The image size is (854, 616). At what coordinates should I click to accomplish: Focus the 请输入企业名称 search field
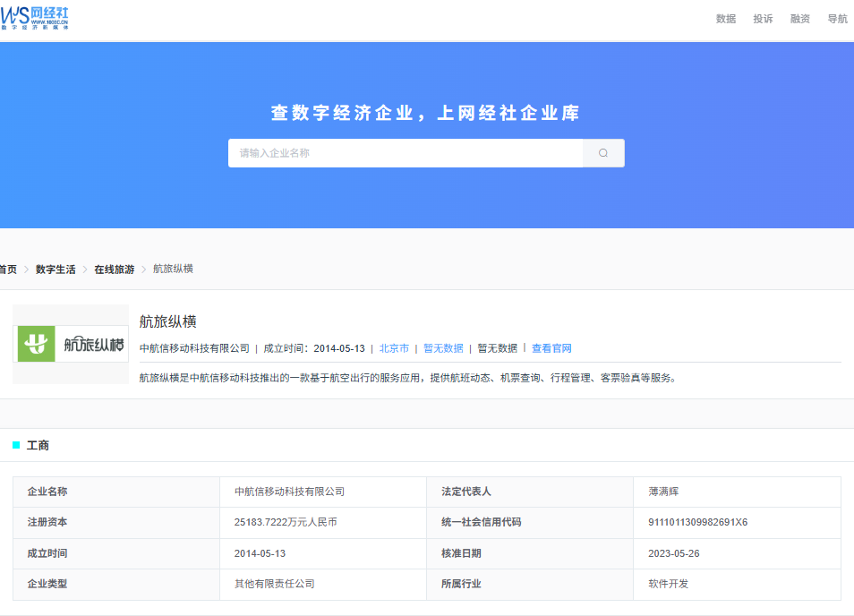(406, 153)
